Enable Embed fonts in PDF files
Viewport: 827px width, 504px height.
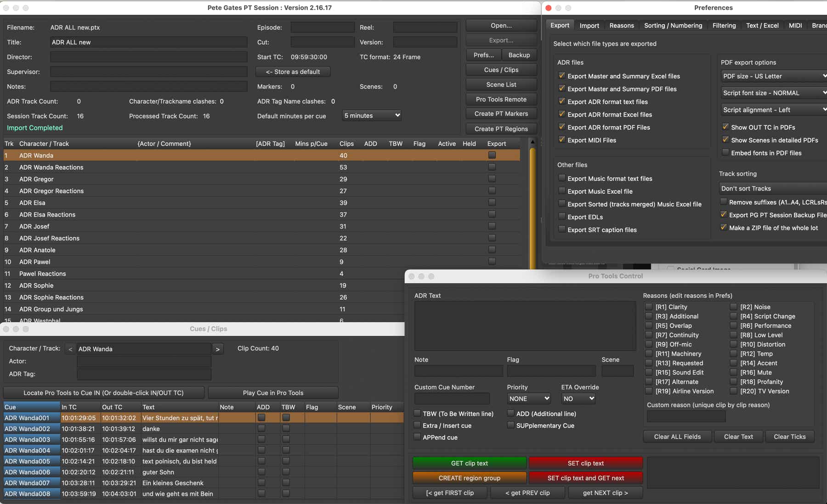pos(725,153)
